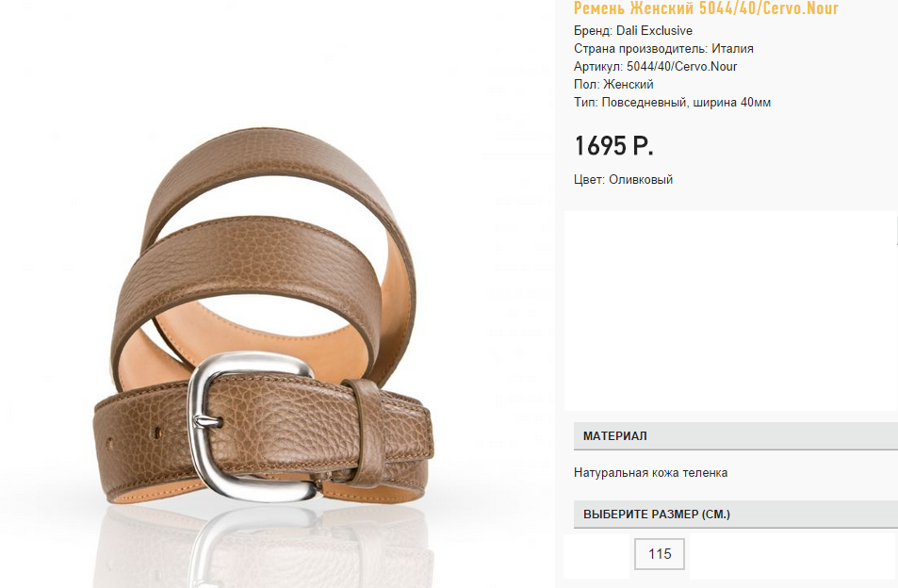Collapse the МАТЕРИАЛ section header
The width and height of the screenshot is (898, 588).
point(735,435)
